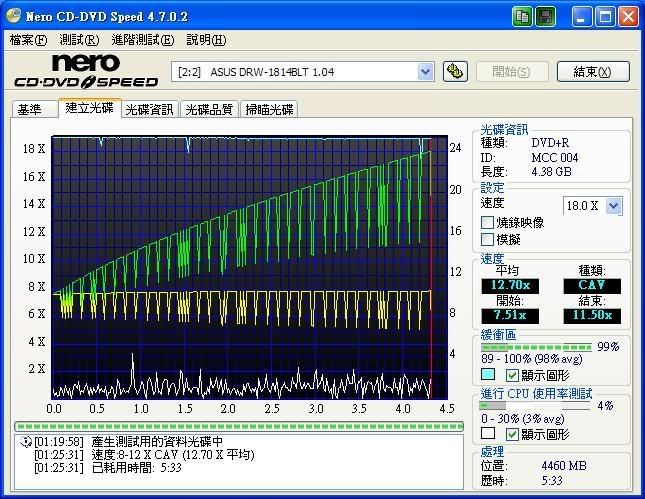Click the start speed 7.51x readout
This screenshot has width=645, height=499.
point(510,316)
